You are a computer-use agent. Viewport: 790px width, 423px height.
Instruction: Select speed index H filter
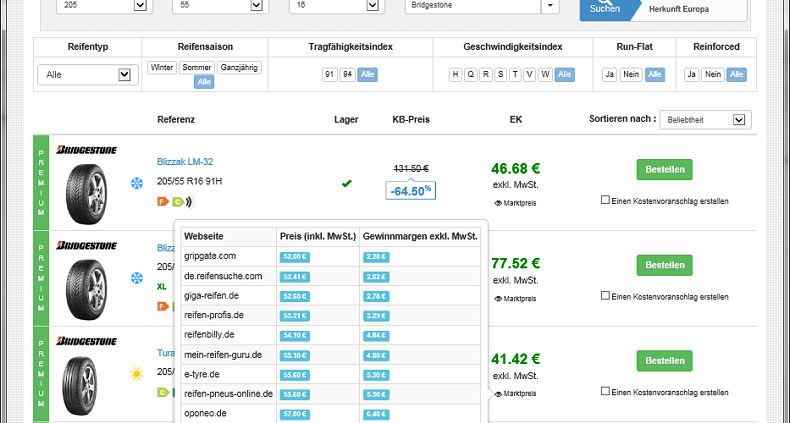pos(455,75)
